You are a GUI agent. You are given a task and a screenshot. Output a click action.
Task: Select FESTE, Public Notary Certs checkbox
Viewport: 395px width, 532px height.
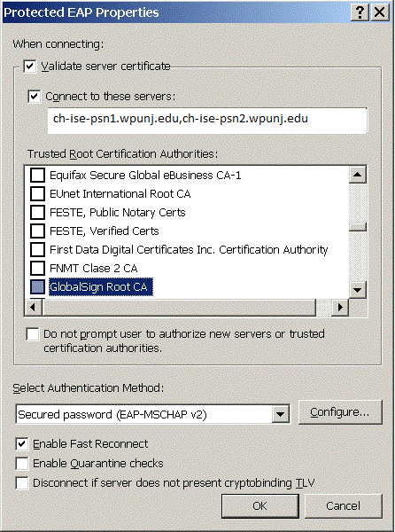point(37,213)
